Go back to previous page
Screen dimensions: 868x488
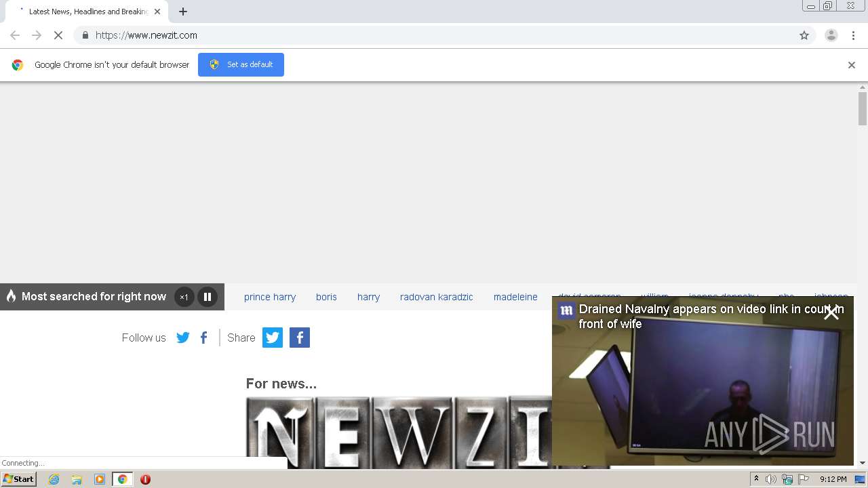pyautogui.click(x=15, y=35)
